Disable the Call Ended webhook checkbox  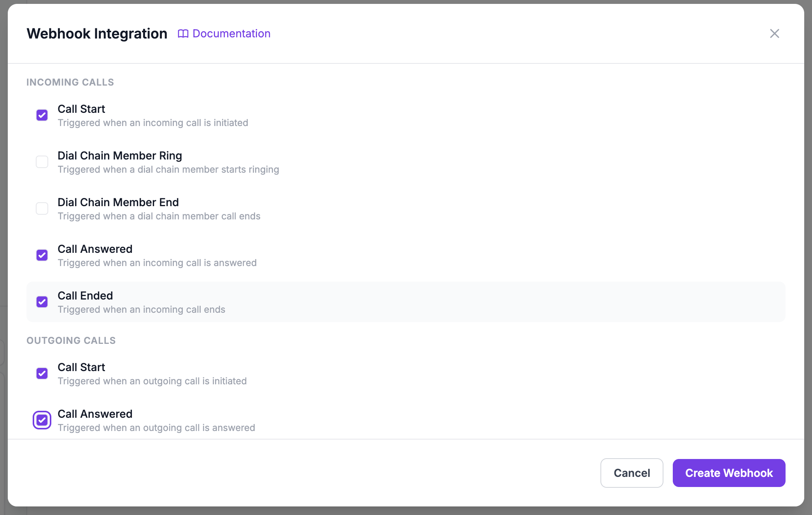42,302
